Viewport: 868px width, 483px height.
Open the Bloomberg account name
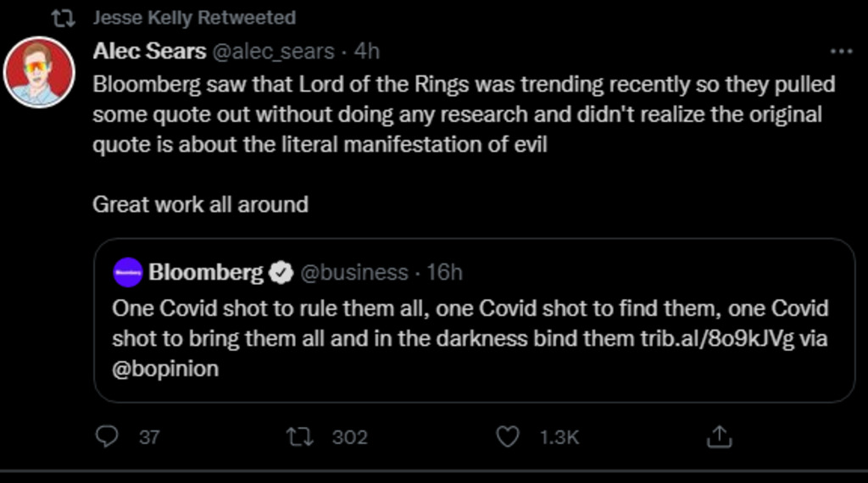click(206, 272)
